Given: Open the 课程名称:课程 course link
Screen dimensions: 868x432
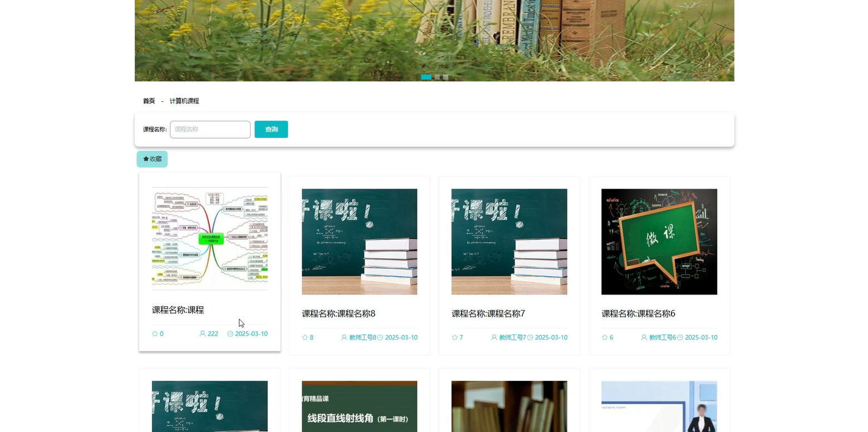Looking at the screenshot, I should pyautogui.click(x=177, y=310).
